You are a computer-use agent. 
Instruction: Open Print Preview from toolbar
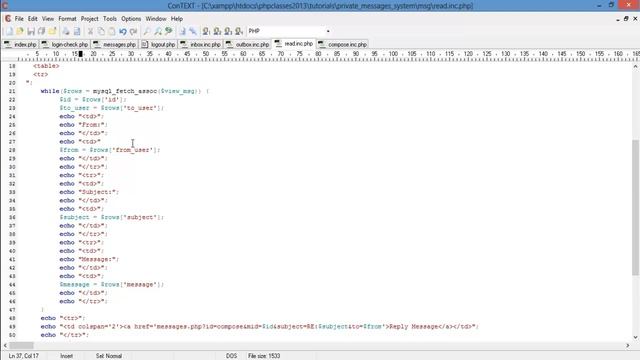pyautogui.click(x=76, y=31)
